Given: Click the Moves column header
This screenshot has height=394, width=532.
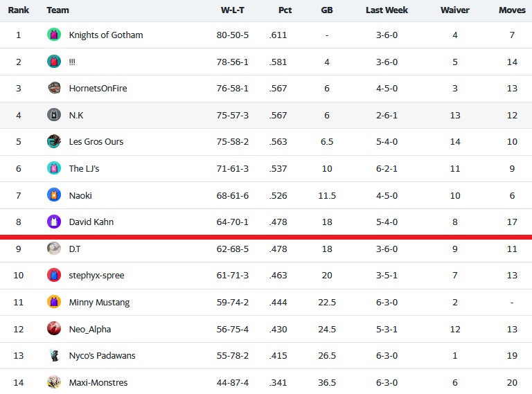Looking at the screenshot, I should click(512, 10).
